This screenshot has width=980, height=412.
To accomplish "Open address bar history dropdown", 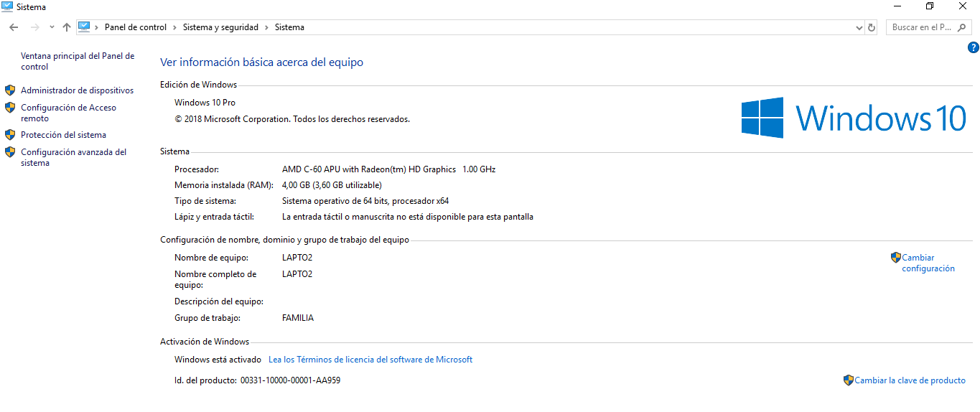I will pyautogui.click(x=859, y=27).
